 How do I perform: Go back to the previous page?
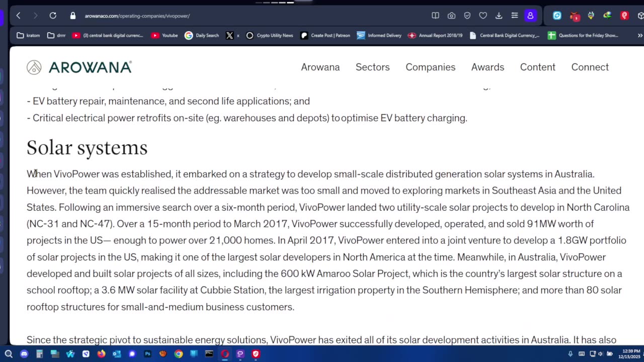(18, 16)
